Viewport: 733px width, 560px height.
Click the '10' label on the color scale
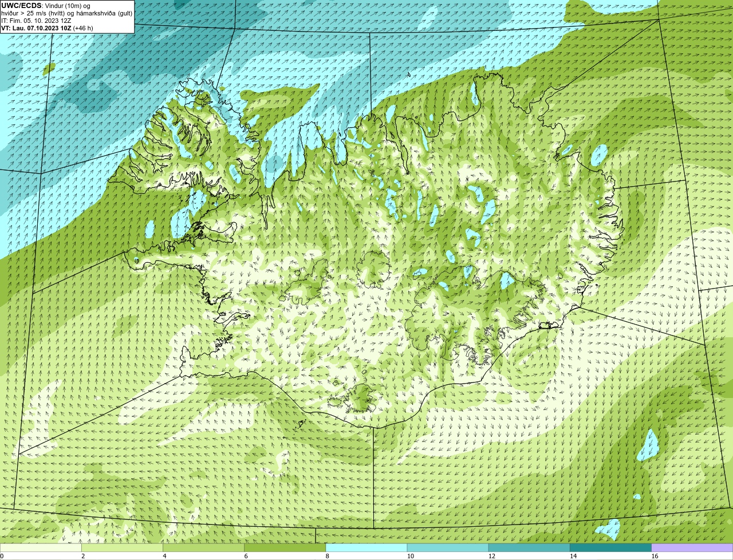411,556
